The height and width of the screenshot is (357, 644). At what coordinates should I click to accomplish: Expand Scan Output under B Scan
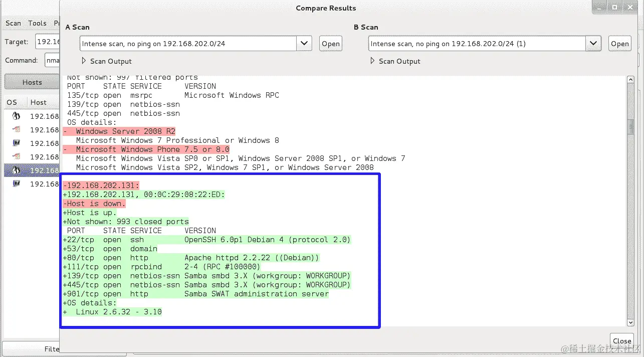tap(395, 61)
